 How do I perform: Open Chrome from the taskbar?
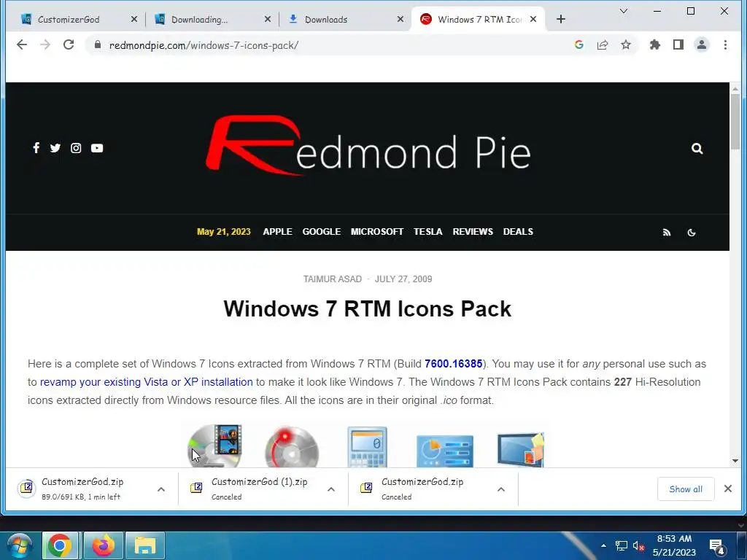[60, 545]
